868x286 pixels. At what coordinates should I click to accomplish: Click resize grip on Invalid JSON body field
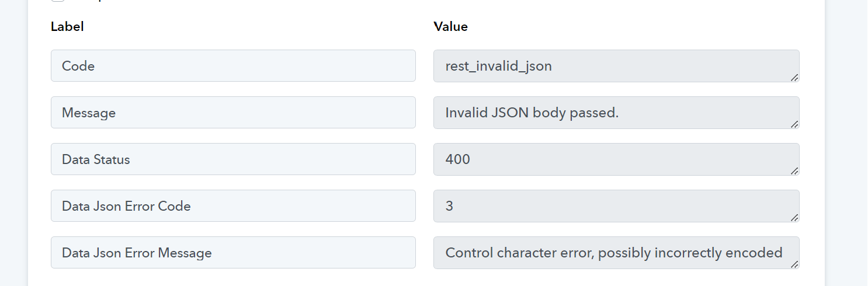pos(794,124)
